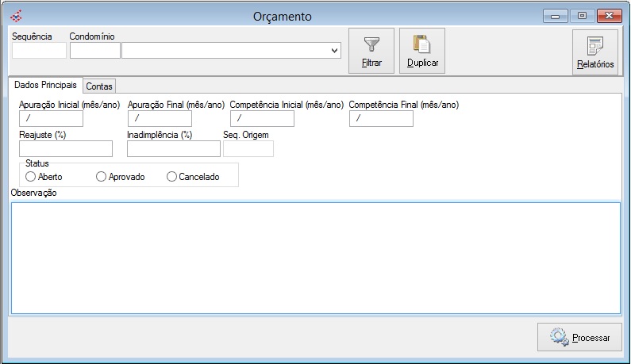Click the Processar gears icon
Viewport: 631px width, 364px height.
(559, 337)
